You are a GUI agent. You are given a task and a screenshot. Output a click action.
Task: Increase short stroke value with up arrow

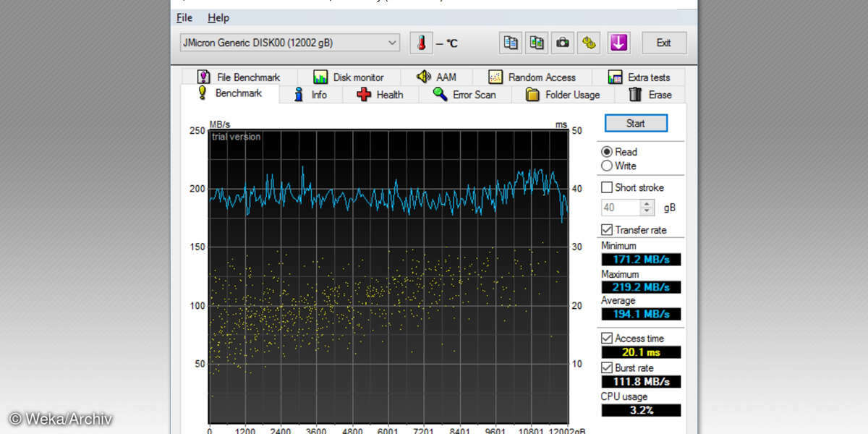tap(647, 204)
